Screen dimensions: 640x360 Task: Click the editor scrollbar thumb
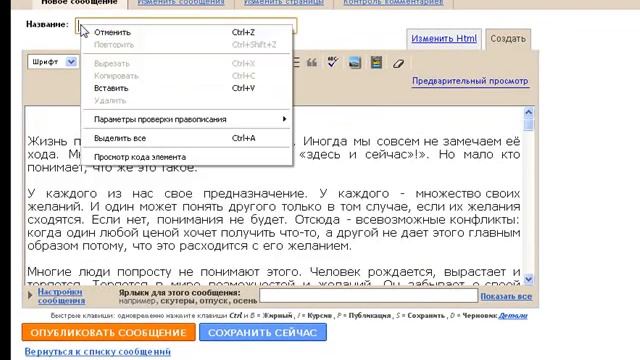(528, 124)
